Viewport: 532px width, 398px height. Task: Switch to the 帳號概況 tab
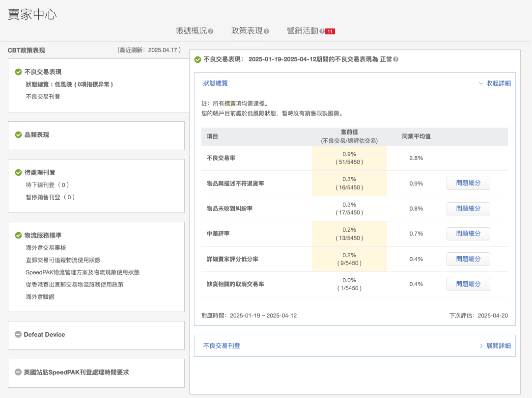191,31
